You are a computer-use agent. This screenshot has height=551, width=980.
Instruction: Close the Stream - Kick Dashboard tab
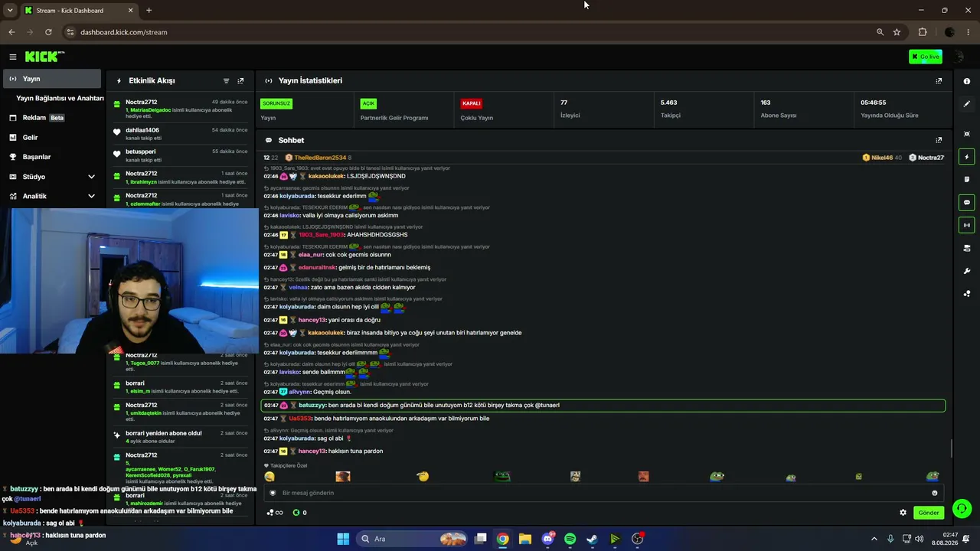[130, 11]
